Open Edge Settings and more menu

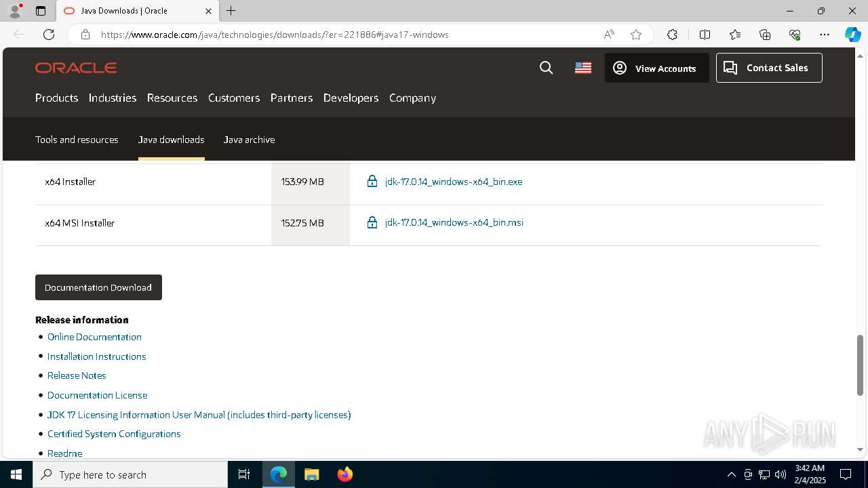(x=825, y=35)
